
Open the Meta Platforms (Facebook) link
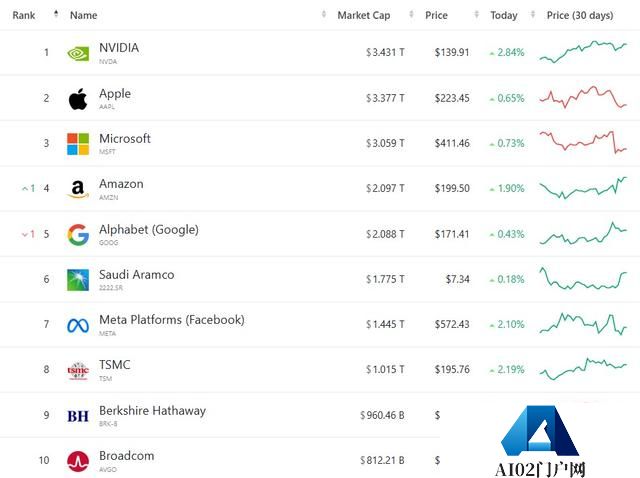172,320
